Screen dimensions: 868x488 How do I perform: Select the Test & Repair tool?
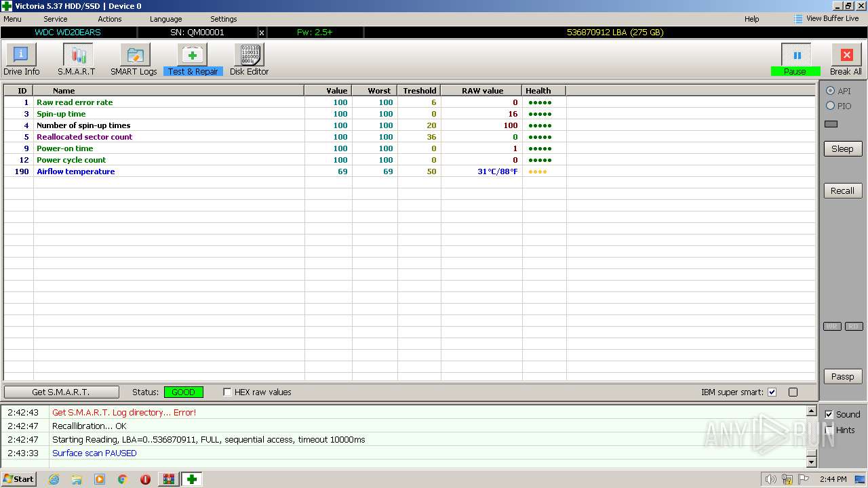tap(193, 60)
